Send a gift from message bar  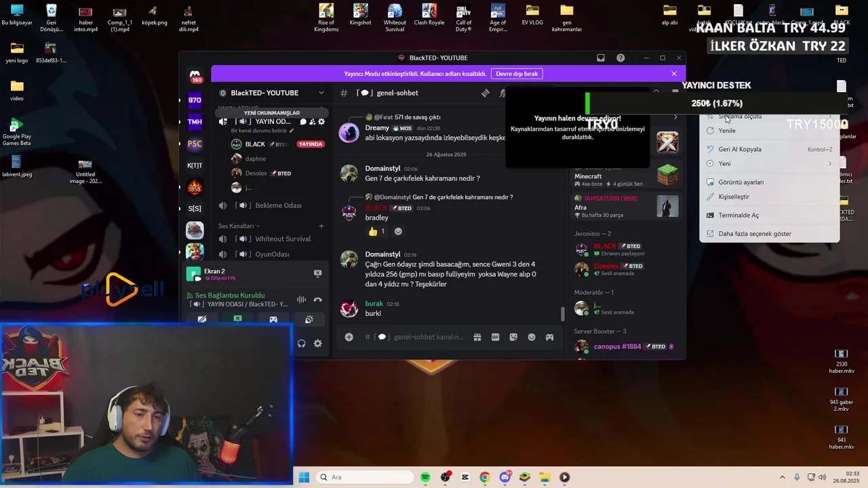477,337
